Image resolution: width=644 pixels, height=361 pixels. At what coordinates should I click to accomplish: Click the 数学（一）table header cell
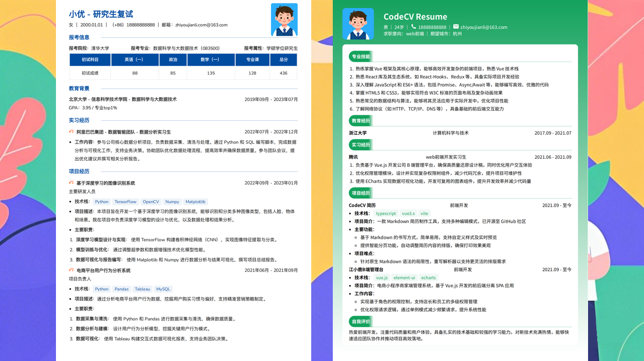[211, 59]
